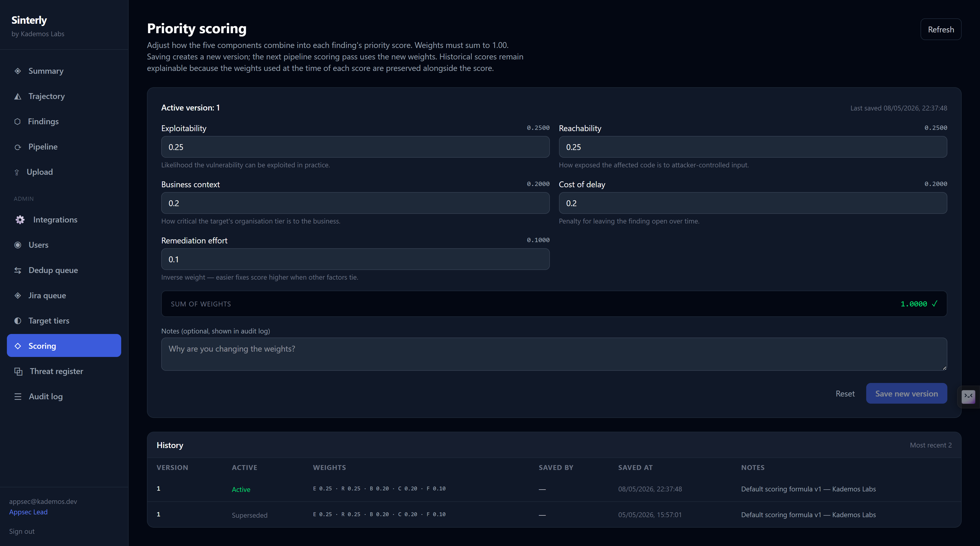Viewport: 980px width, 546px height.
Task: Click the Notes textarea resize handle
Action: [x=944, y=368]
